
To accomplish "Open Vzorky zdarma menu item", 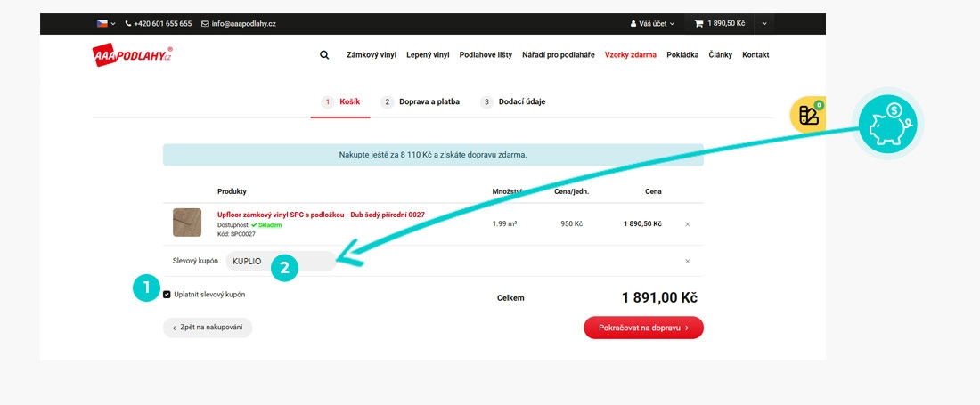I will tap(631, 55).
